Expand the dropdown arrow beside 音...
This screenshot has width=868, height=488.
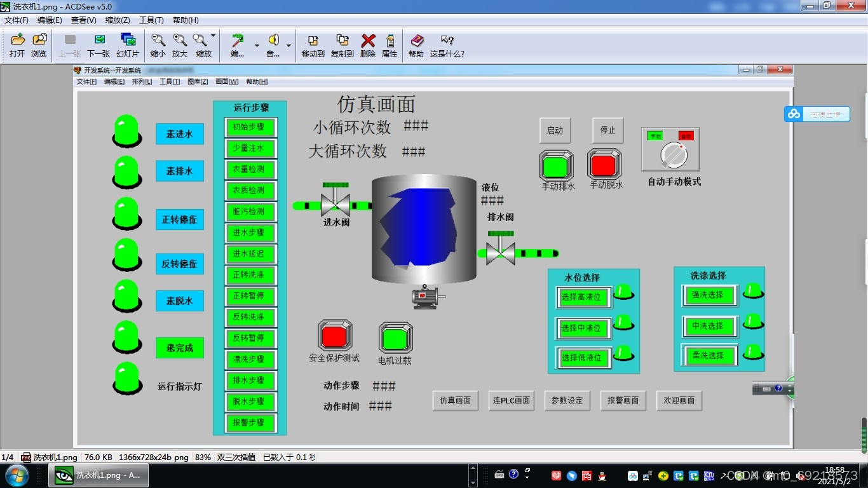[x=288, y=46]
